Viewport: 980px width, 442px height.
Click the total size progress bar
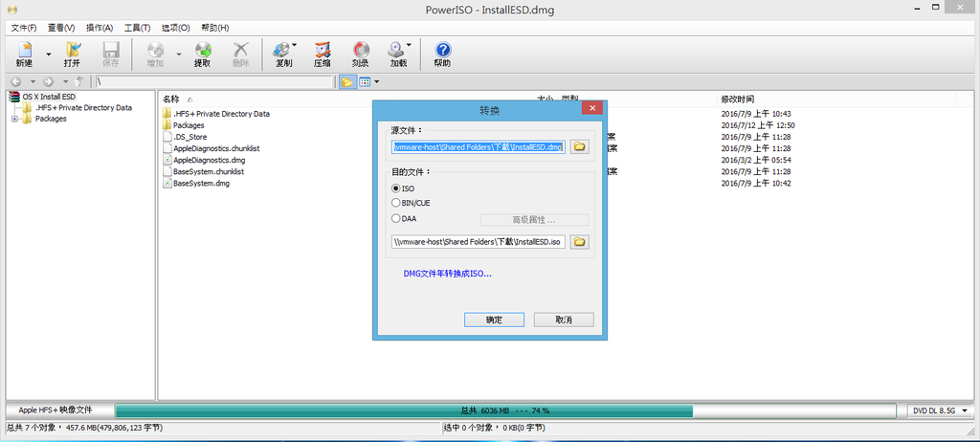[x=505, y=410]
